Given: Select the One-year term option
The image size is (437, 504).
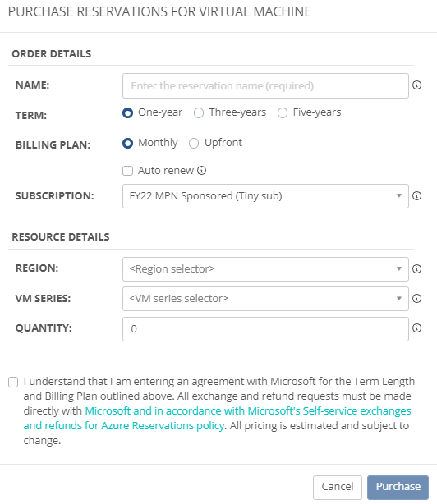Looking at the screenshot, I should click(x=127, y=112).
